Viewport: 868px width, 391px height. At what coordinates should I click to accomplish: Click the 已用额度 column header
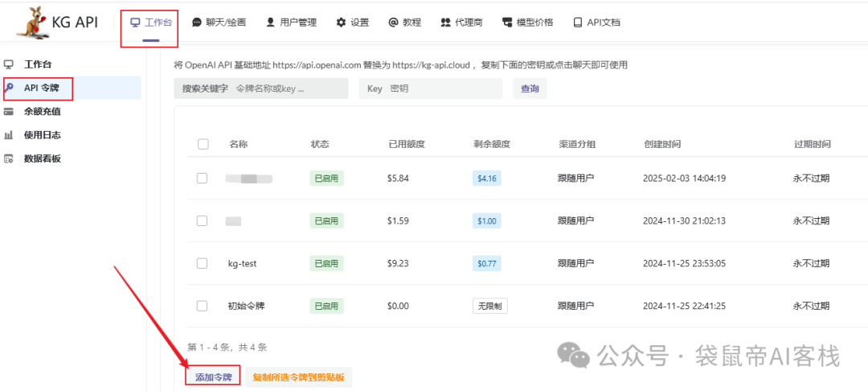click(407, 144)
